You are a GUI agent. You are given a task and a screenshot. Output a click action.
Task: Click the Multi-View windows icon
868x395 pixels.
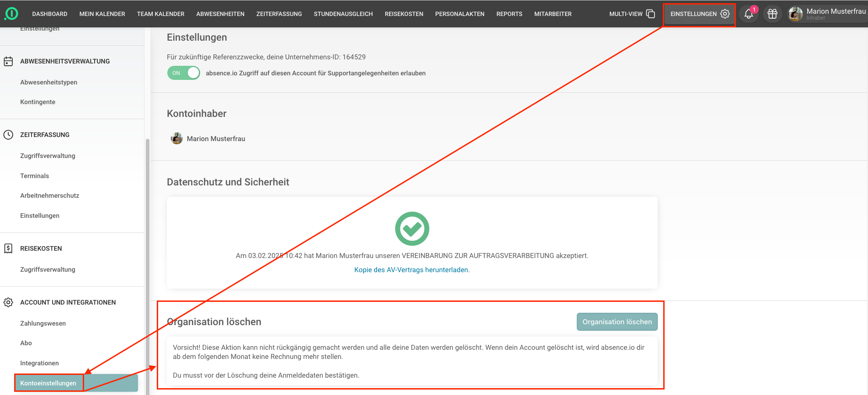[x=650, y=14]
